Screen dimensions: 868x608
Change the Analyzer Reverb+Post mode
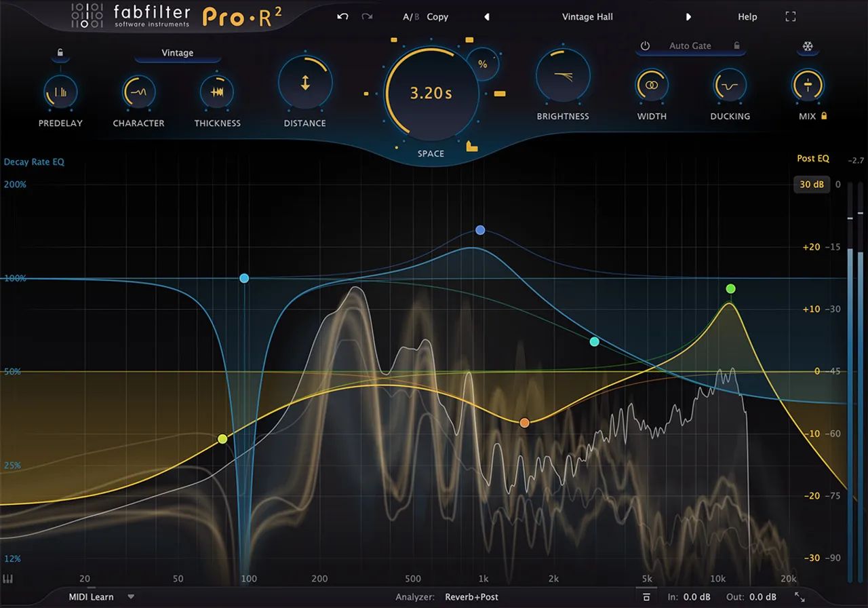pyautogui.click(x=473, y=596)
